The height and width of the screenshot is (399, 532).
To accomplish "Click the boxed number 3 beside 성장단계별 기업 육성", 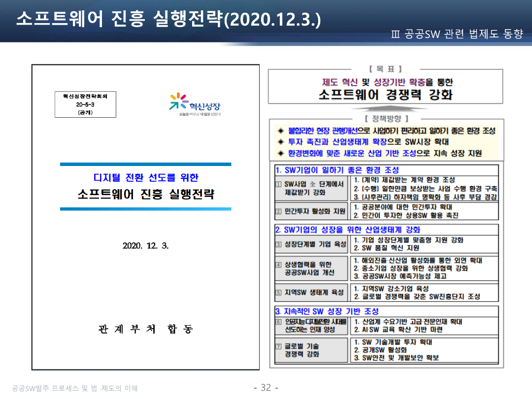I will pyautogui.click(x=278, y=244).
